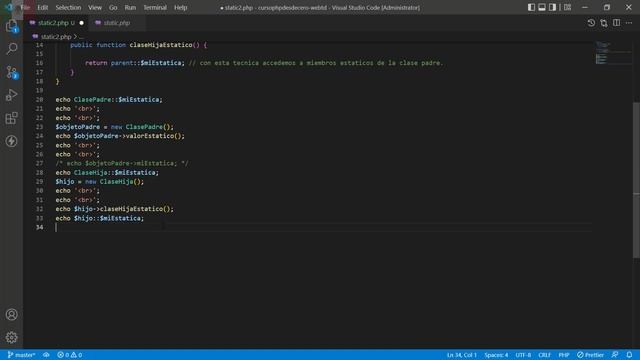Change encoding via UTF-8 indicator

[523, 355]
